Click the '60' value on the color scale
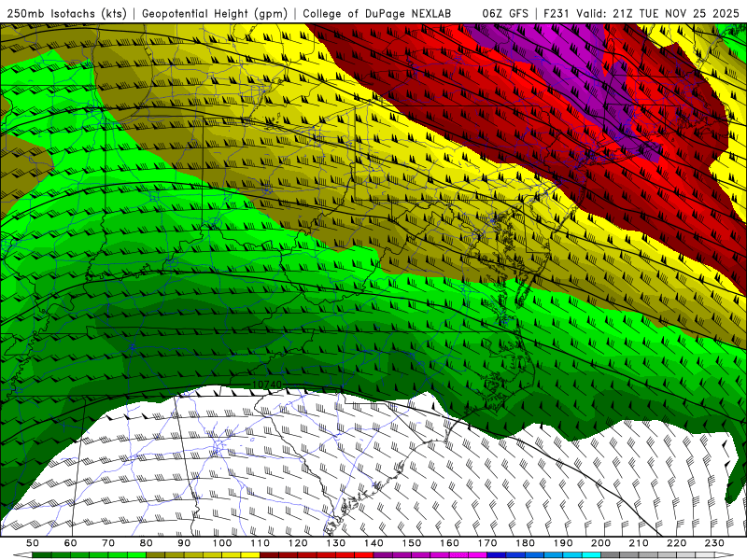Screen dimensions: 747x560 click(71, 543)
